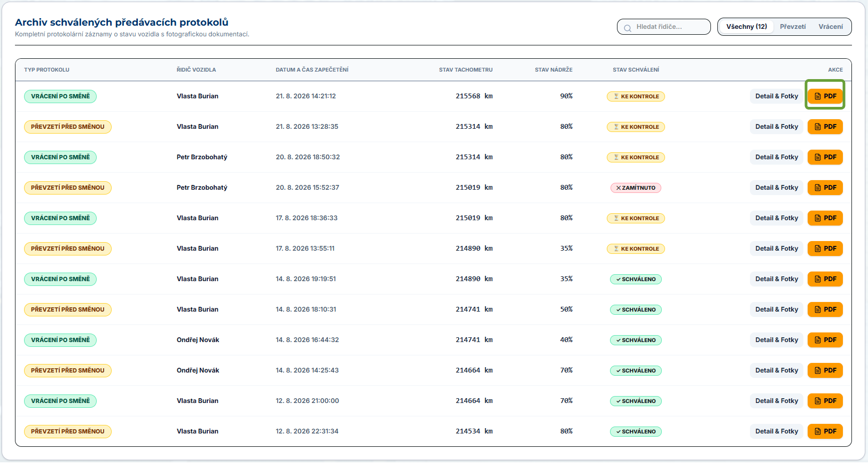The height and width of the screenshot is (465, 868).
Task: Open Detail & Fotky for 14. 8. 2026 14:25:43
Action: [x=777, y=370]
